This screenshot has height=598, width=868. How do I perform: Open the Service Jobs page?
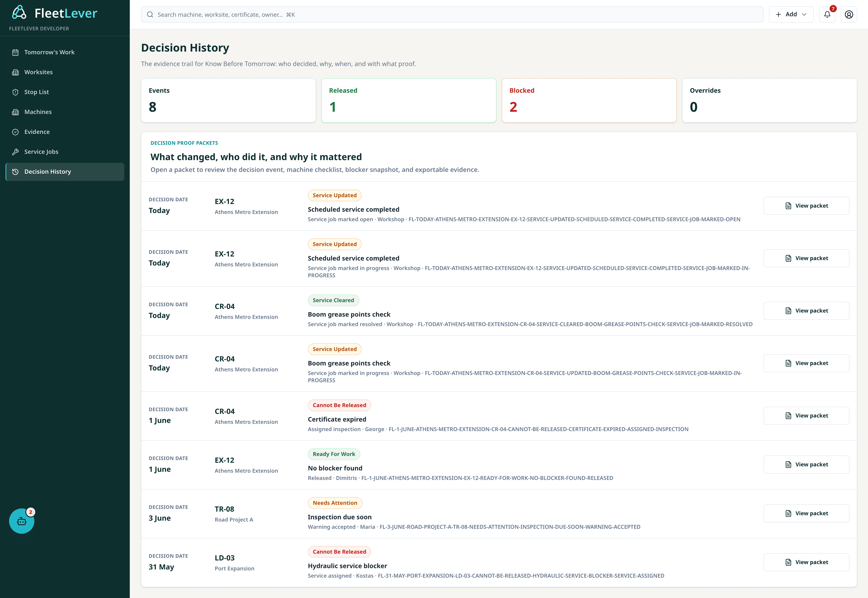coord(65,152)
